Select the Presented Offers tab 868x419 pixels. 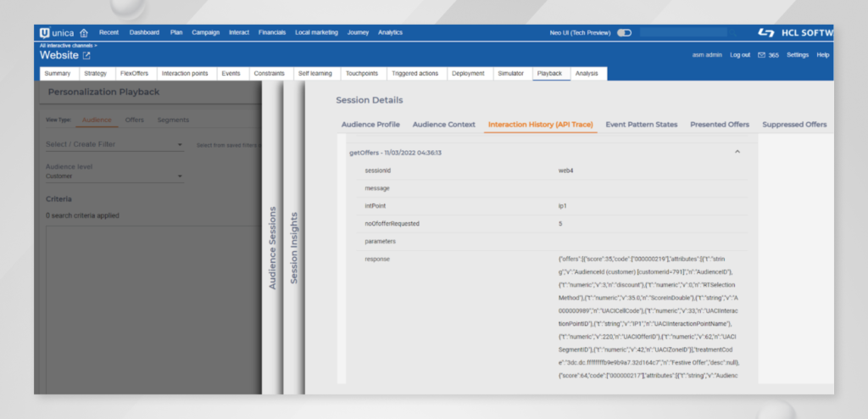(x=719, y=125)
